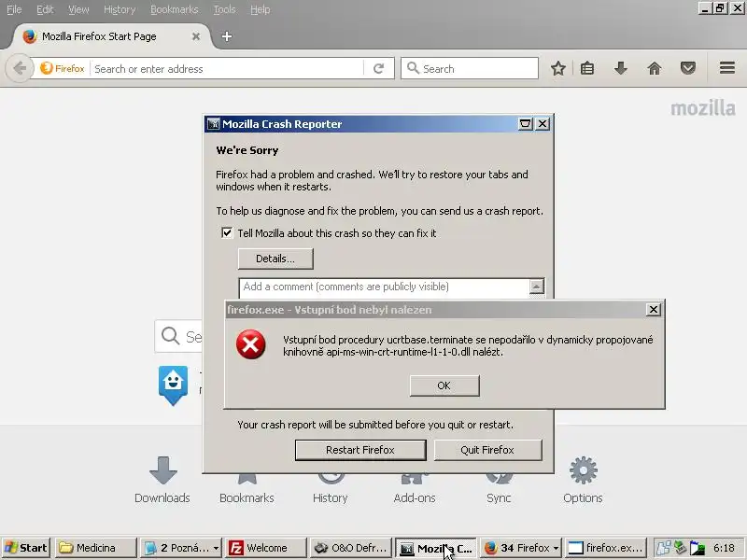747x560 pixels.
Task: Click the red error icon in dialog
Action: click(250, 344)
